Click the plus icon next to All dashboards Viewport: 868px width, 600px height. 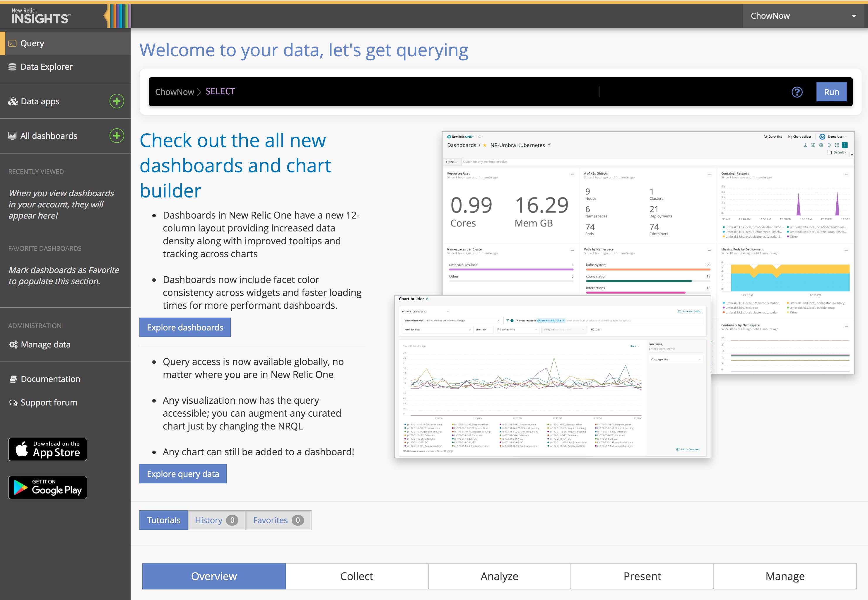(x=117, y=136)
